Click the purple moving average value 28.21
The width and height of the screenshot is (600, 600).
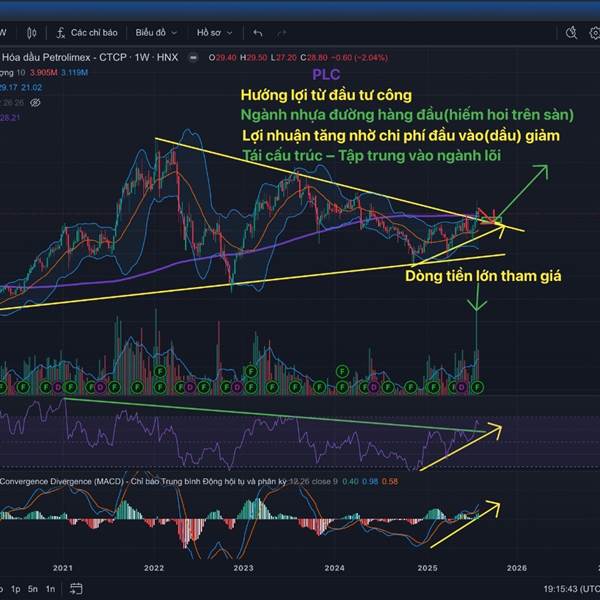click(x=10, y=117)
